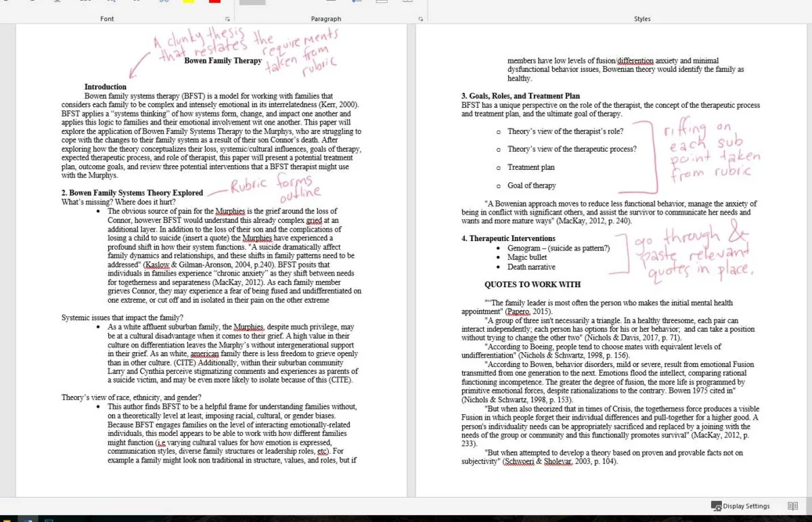This screenshot has width=812, height=522.
Task: Click the 'QUOTES TO WORK WITH' heading
Action: 533,284
